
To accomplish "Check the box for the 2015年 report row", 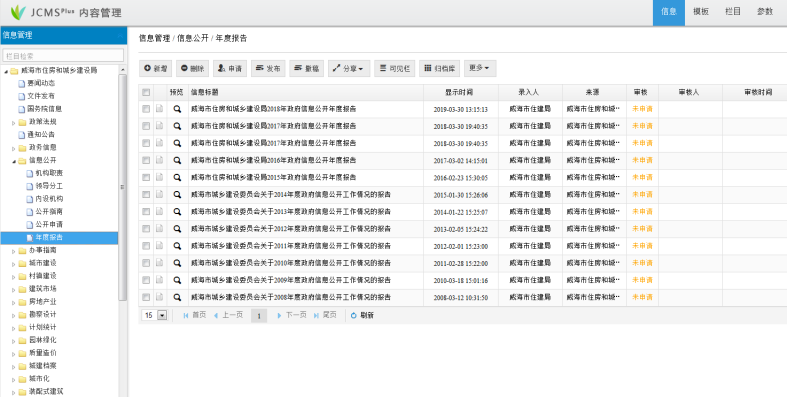I will pos(146,177).
